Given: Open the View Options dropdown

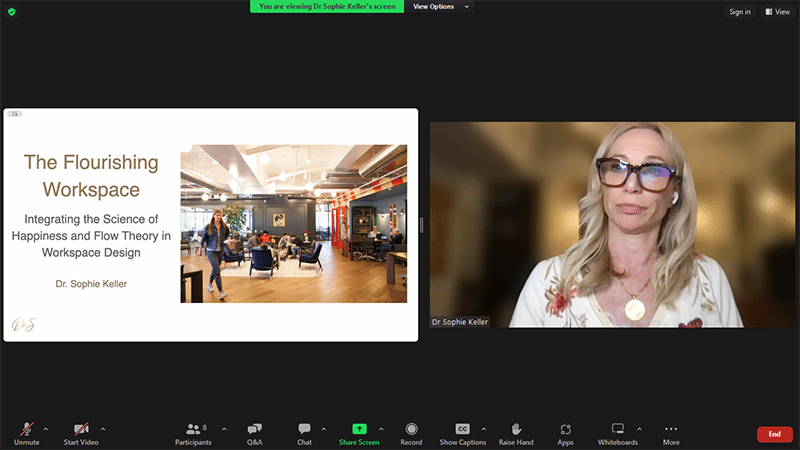Looking at the screenshot, I should click(x=439, y=7).
